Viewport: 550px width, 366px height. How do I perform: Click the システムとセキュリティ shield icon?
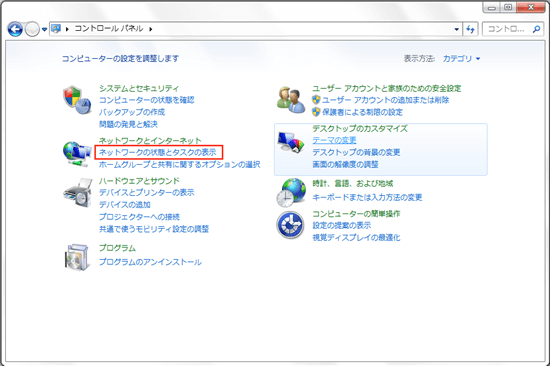[77, 100]
